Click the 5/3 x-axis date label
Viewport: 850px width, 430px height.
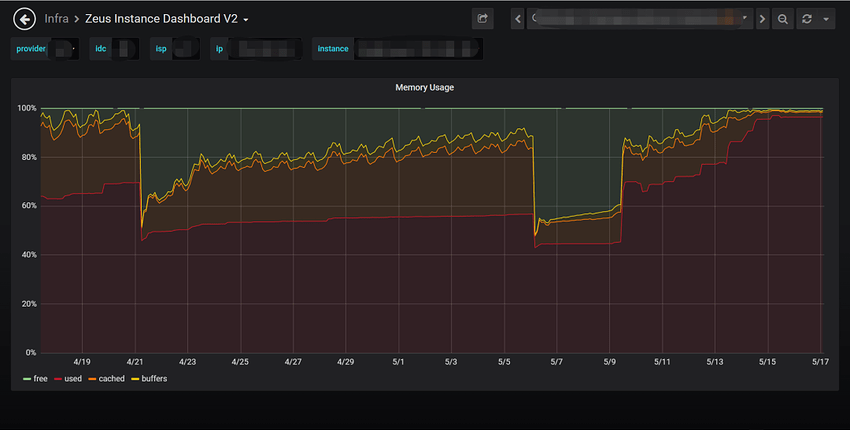click(451, 362)
